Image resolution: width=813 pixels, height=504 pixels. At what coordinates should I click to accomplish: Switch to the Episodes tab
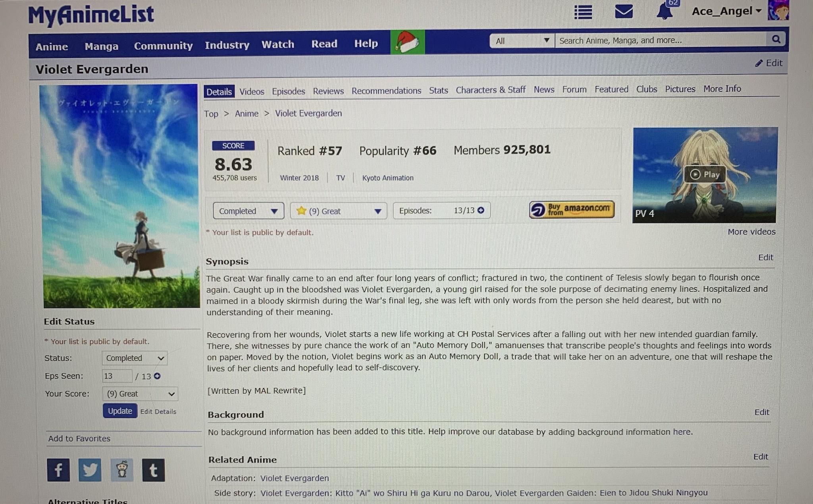[x=289, y=91]
